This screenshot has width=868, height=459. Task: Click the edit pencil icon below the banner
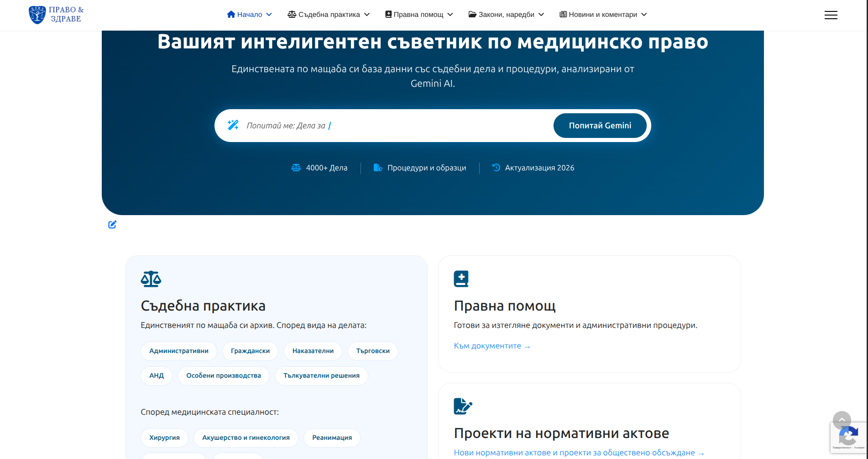pyautogui.click(x=112, y=224)
